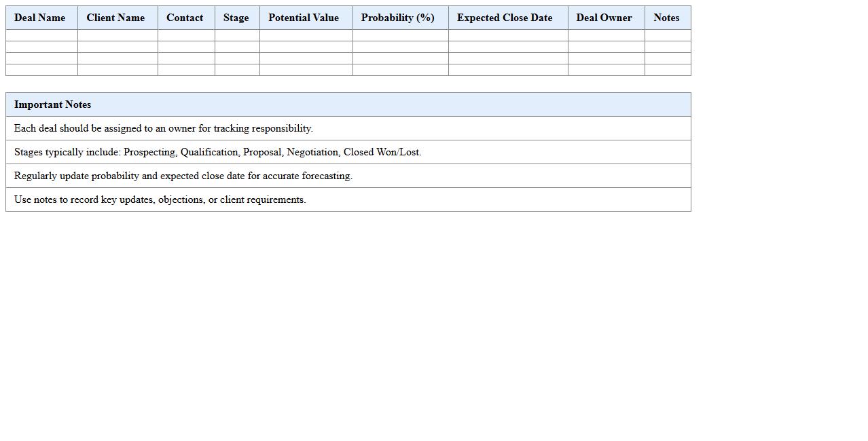Select first empty cell under Client Name
This screenshot has height=441, width=868.
pyautogui.click(x=117, y=35)
